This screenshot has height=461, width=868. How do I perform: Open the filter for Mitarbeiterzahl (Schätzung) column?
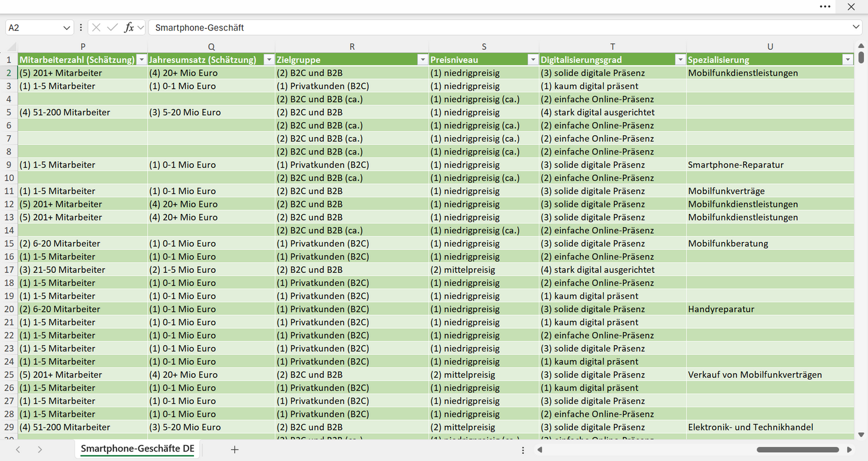click(142, 60)
